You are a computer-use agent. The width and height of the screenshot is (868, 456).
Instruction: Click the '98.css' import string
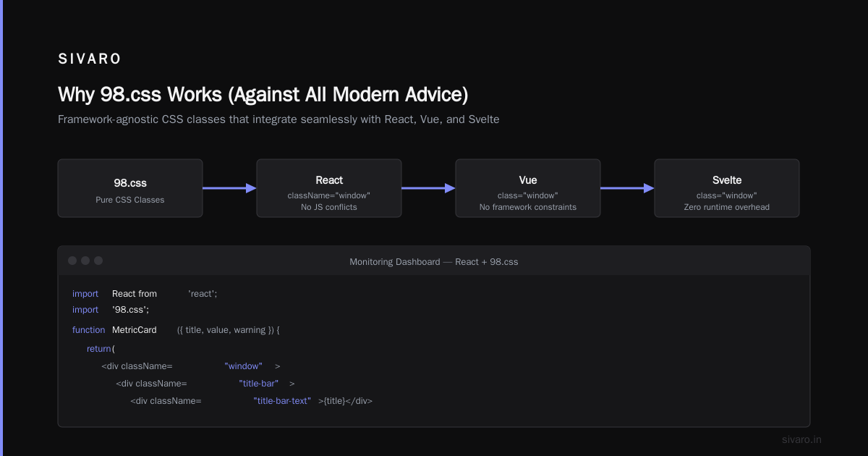pyautogui.click(x=130, y=310)
